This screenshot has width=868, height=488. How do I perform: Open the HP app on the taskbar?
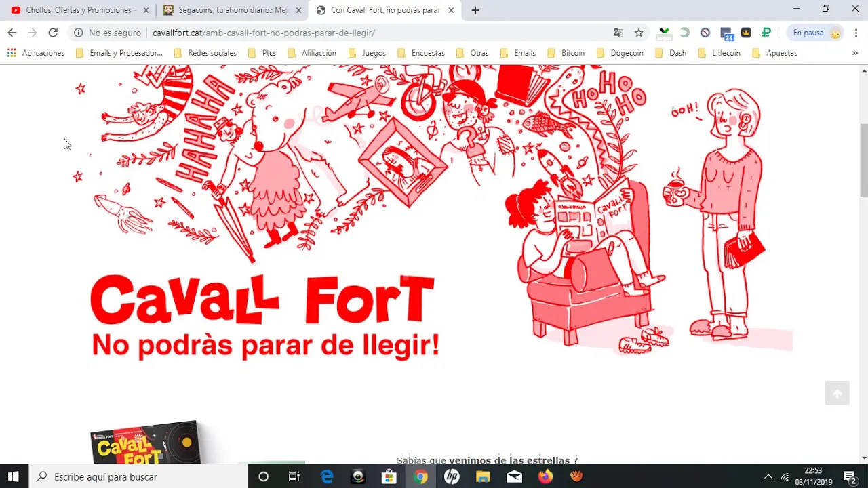pos(452,476)
